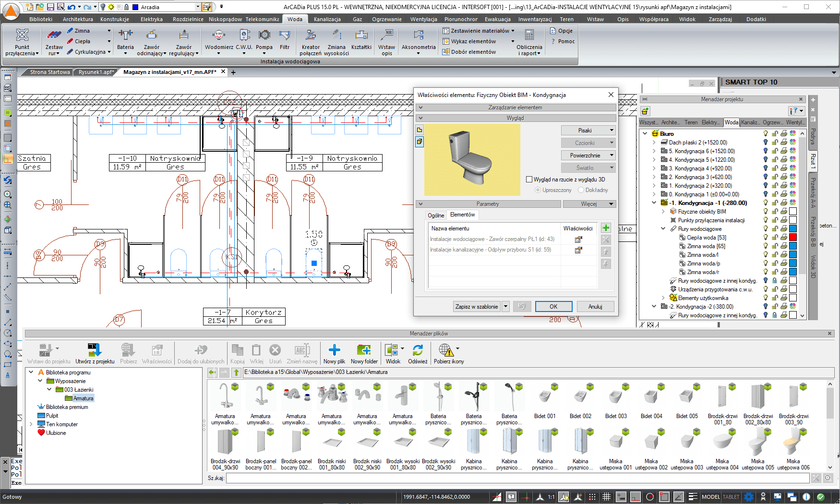Viewport: 840px width, 504px height.
Task: Select Kanaliz... tab in project manager
Action: pyautogui.click(x=750, y=122)
